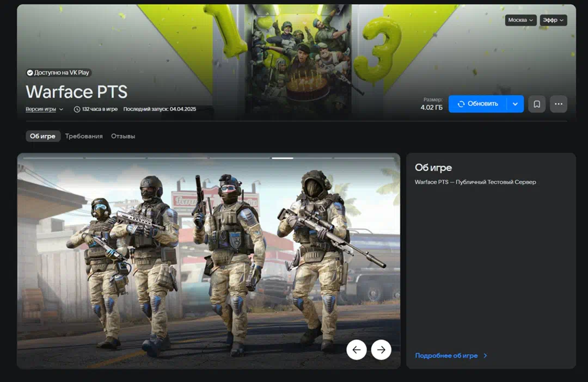Expand the Москва region dropdown
Screen dimensions: 588x382
point(520,20)
